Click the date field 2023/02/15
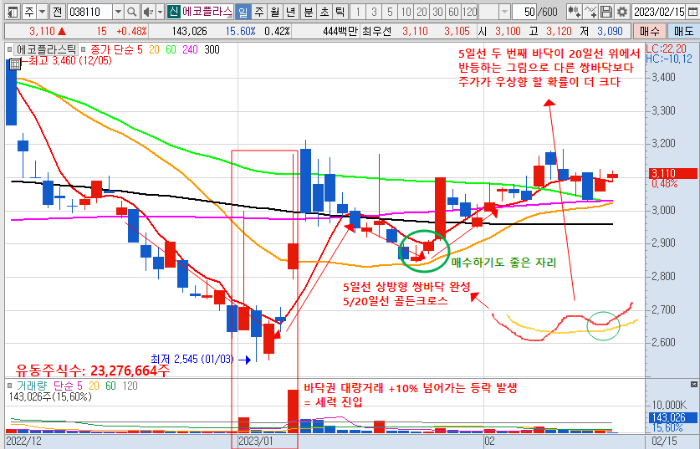This screenshot has width=700, height=449. (x=658, y=12)
